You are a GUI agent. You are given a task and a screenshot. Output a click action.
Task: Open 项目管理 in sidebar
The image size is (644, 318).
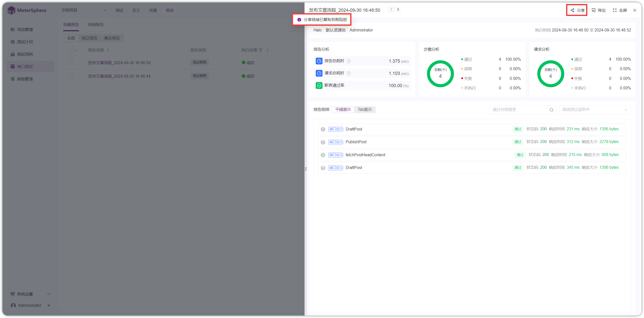pyautogui.click(x=30, y=29)
